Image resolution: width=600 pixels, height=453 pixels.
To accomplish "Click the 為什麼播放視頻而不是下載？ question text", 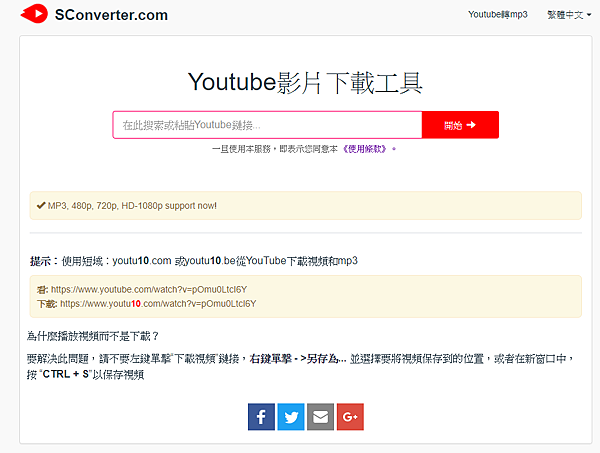I will tap(93, 336).
